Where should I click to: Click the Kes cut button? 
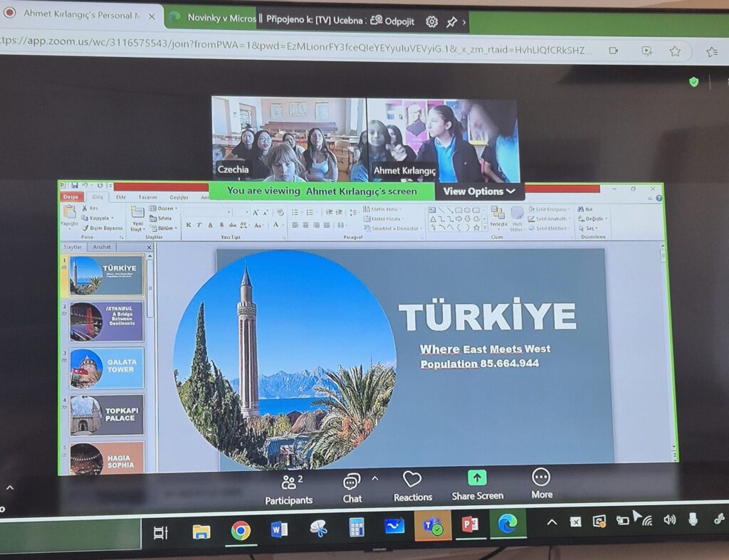pyautogui.click(x=90, y=208)
